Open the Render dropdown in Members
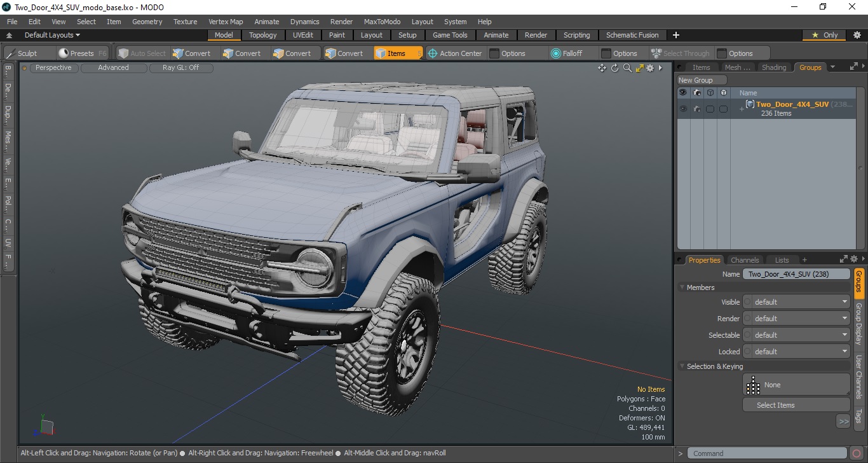The width and height of the screenshot is (868, 463). 796,319
